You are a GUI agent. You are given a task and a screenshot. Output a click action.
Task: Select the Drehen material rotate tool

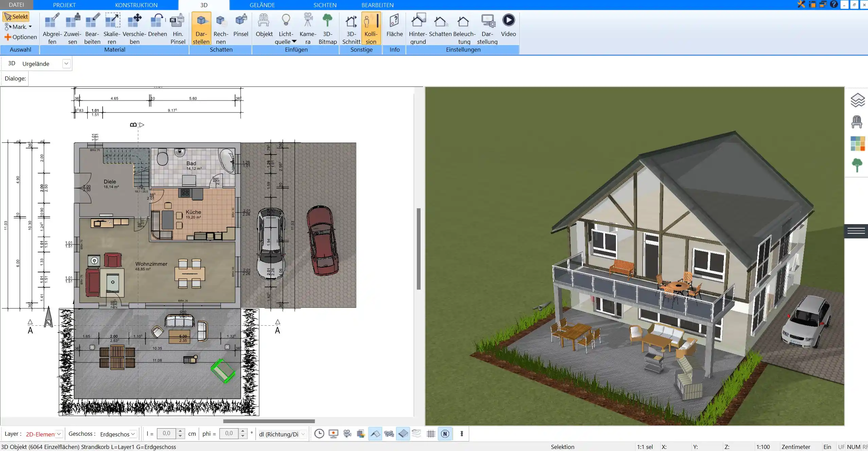tap(157, 25)
